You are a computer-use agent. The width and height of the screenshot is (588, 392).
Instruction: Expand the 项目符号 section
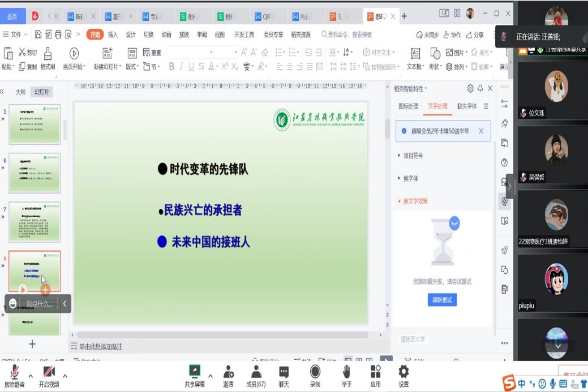point(413,156)
